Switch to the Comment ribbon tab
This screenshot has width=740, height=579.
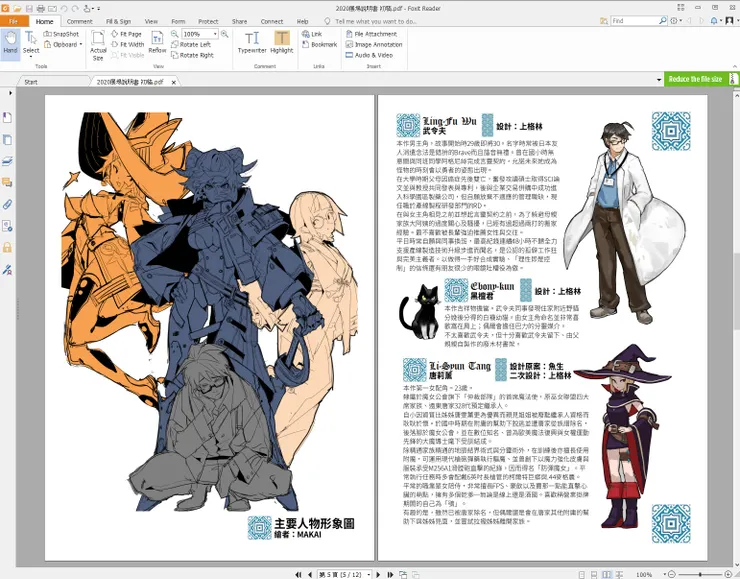pyautogui.click(x=79, y=21)
